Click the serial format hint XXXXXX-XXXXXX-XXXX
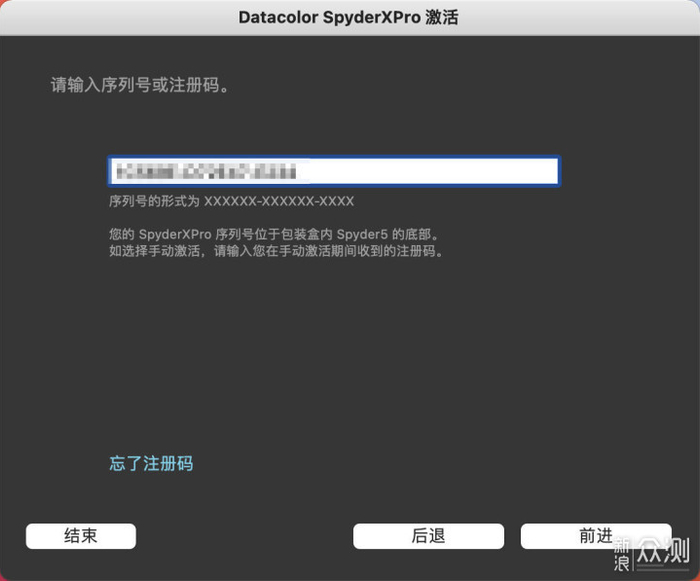700x581 pixels. [x=279, y=201]
